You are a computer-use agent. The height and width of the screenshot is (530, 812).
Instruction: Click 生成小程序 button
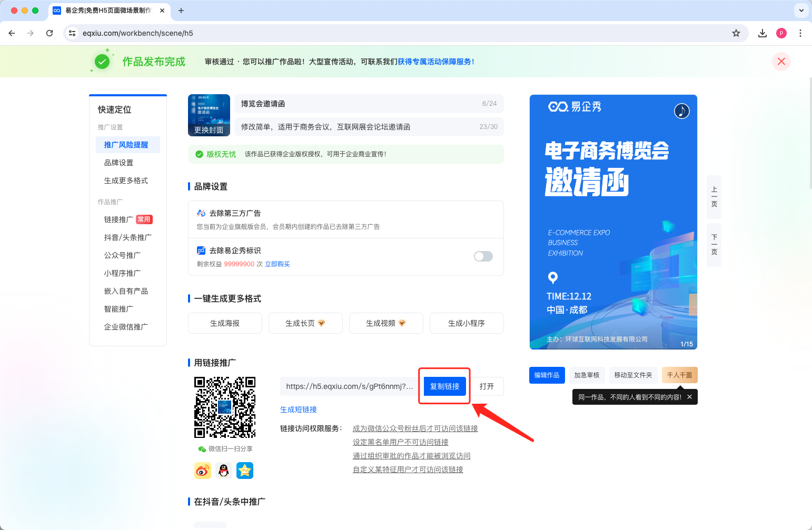pos(467,323)
